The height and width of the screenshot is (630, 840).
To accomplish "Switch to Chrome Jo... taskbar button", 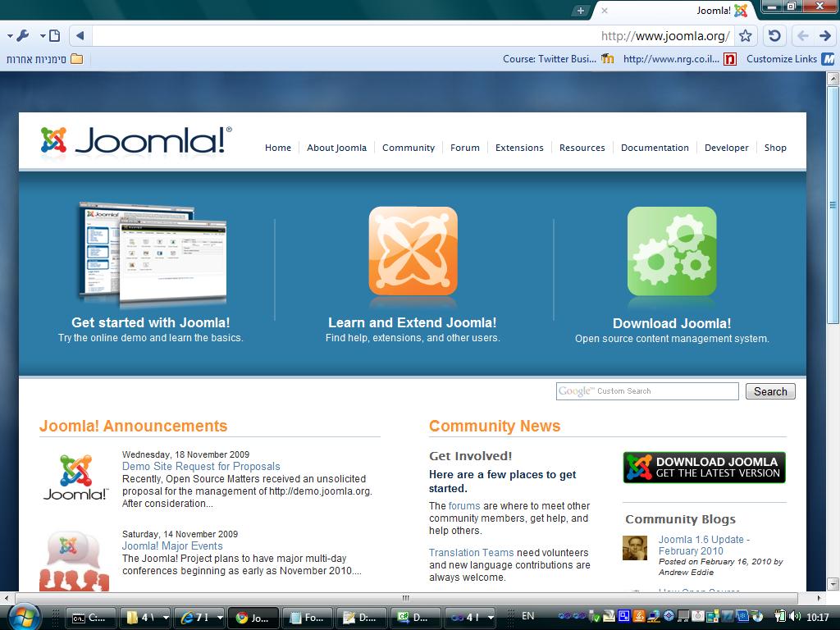I will pos(253,618).
